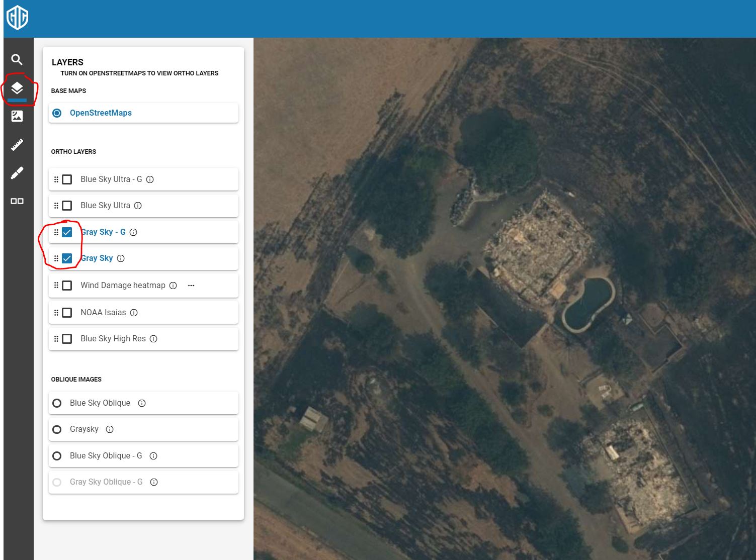Select the Blue Sky Oblique radio button
The image size is (756, 560).
pos(57,403)
